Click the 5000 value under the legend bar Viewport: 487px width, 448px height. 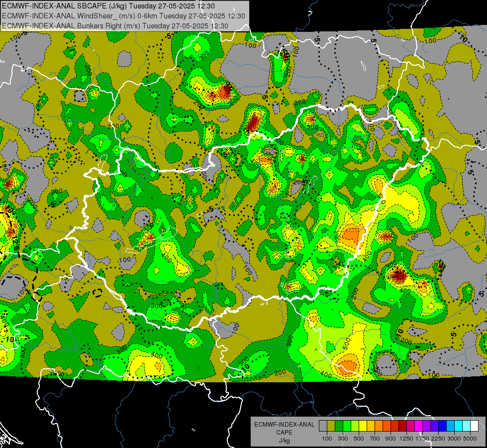[x=470, y=439]
